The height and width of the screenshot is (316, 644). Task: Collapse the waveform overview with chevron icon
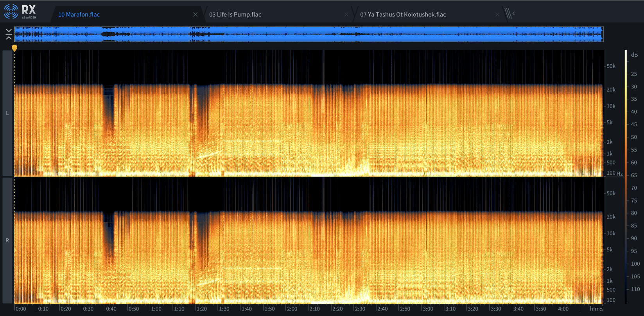pyautogui.click(x=9, y=34)
